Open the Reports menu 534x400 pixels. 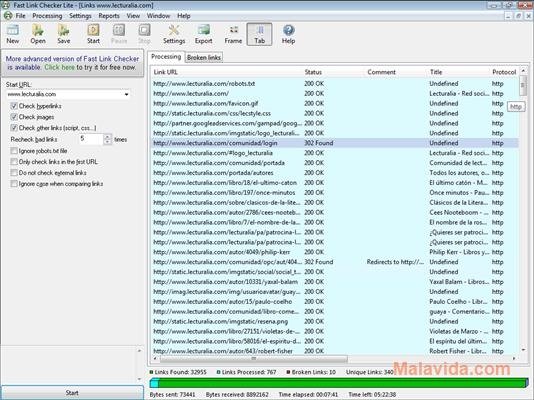coord(109,16)
